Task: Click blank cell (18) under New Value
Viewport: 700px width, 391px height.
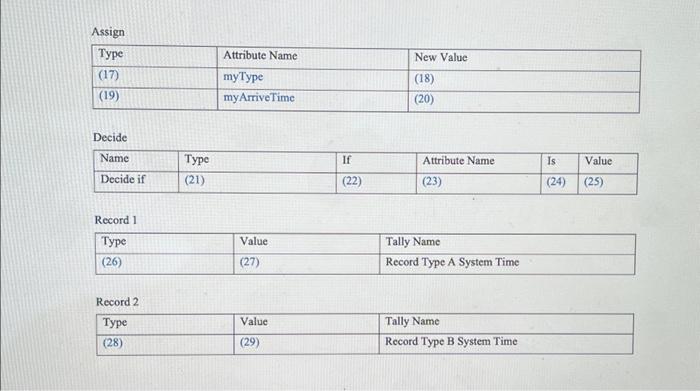Action: tap(524, 81)
